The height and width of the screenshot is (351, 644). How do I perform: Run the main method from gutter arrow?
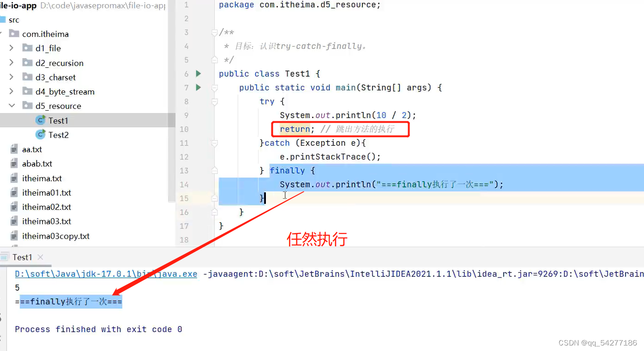(x=199, y=88)
